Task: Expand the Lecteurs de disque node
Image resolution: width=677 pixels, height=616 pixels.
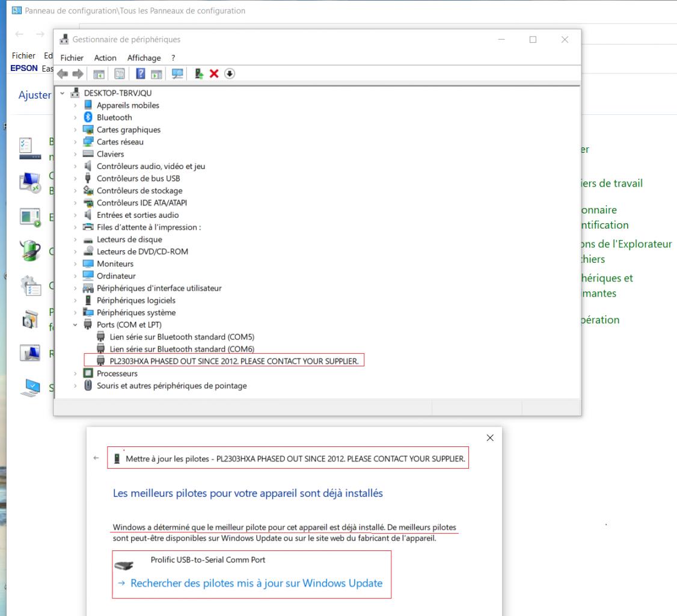Action: tap(75, 239)
